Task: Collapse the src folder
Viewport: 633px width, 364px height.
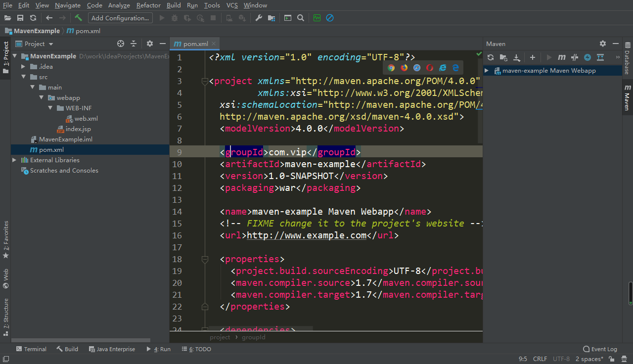Action: (x=23, y=77)
